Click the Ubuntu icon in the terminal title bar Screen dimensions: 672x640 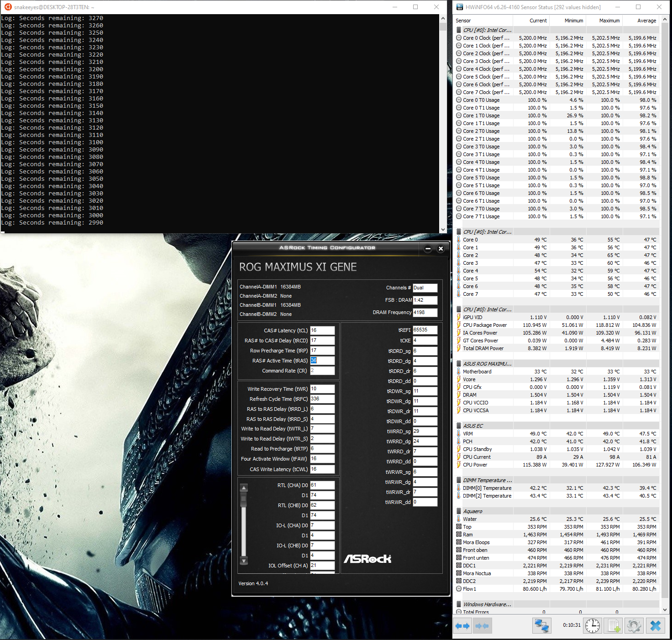[x=8, y=7]
